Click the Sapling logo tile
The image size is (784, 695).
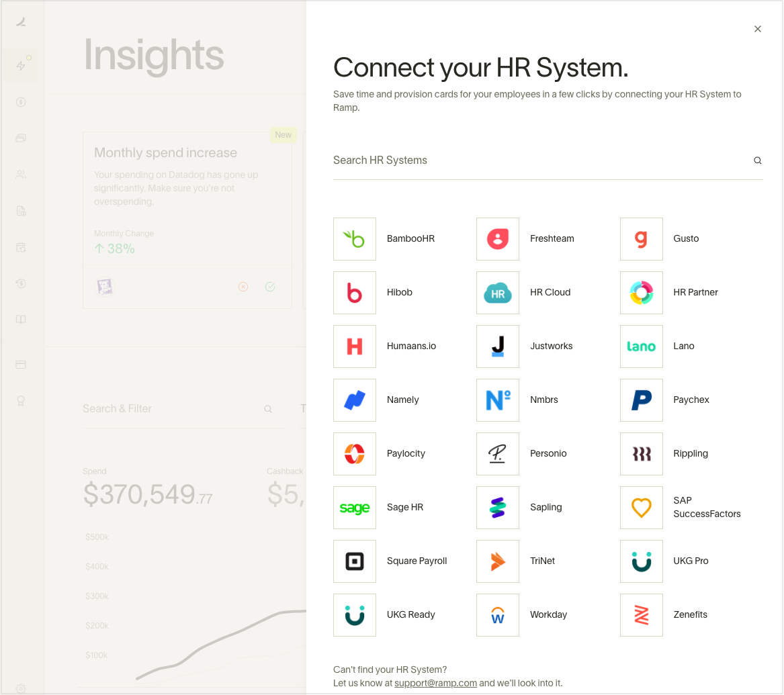coord(498,508)
